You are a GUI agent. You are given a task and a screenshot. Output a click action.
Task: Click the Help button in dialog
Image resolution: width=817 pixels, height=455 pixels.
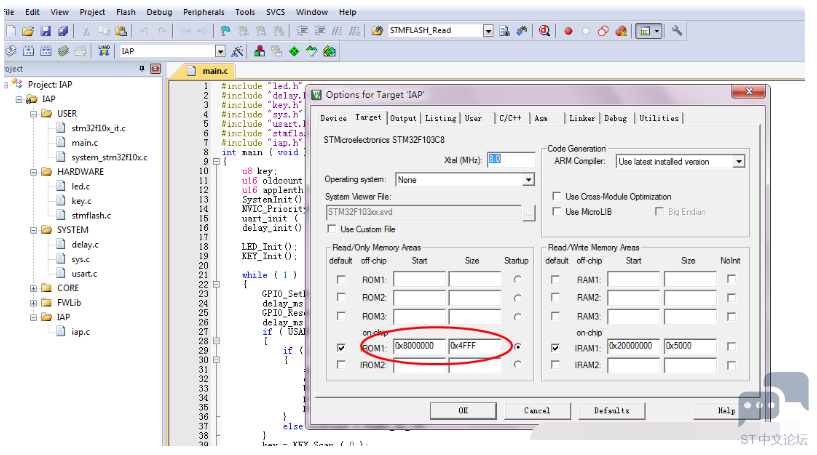(x=726, y=411)
